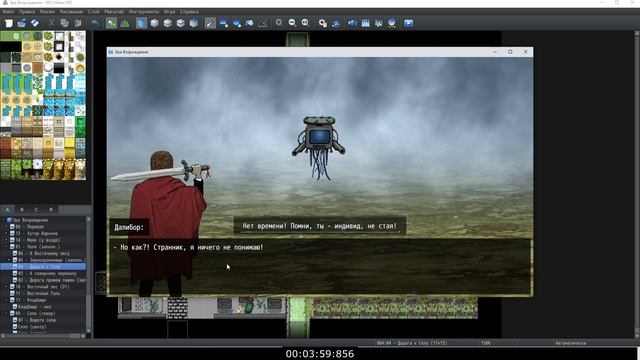
Task: Open the Инструменты menu
Action: (x=144, y=12)
